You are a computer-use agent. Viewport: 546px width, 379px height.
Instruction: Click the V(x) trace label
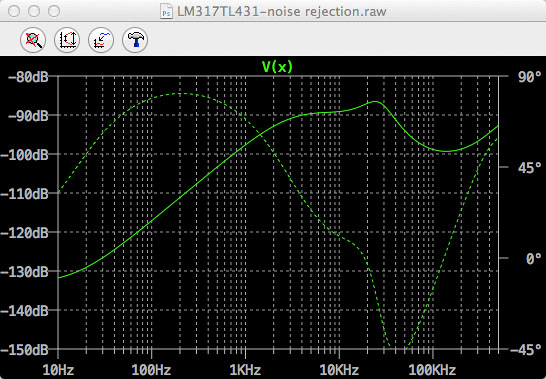(278, 67)
